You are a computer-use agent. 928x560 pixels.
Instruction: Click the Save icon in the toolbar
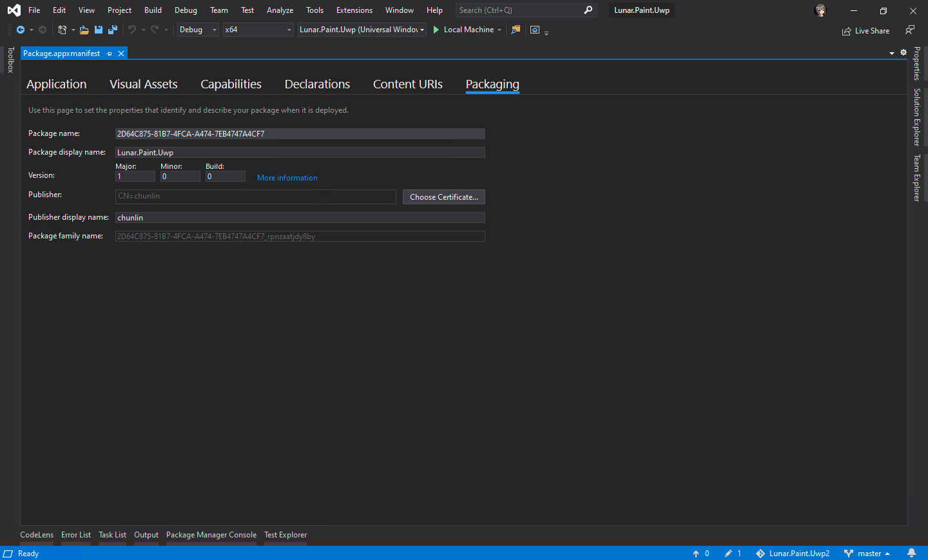[97, 30]
